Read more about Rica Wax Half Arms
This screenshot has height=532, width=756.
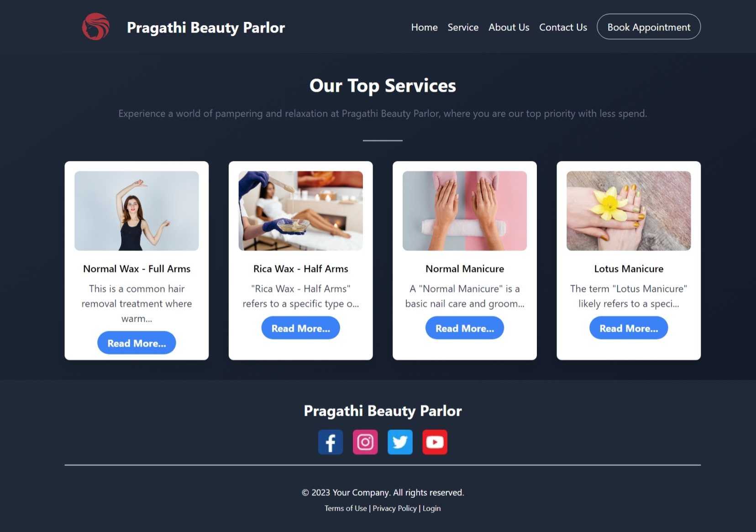tap(301, 328)
